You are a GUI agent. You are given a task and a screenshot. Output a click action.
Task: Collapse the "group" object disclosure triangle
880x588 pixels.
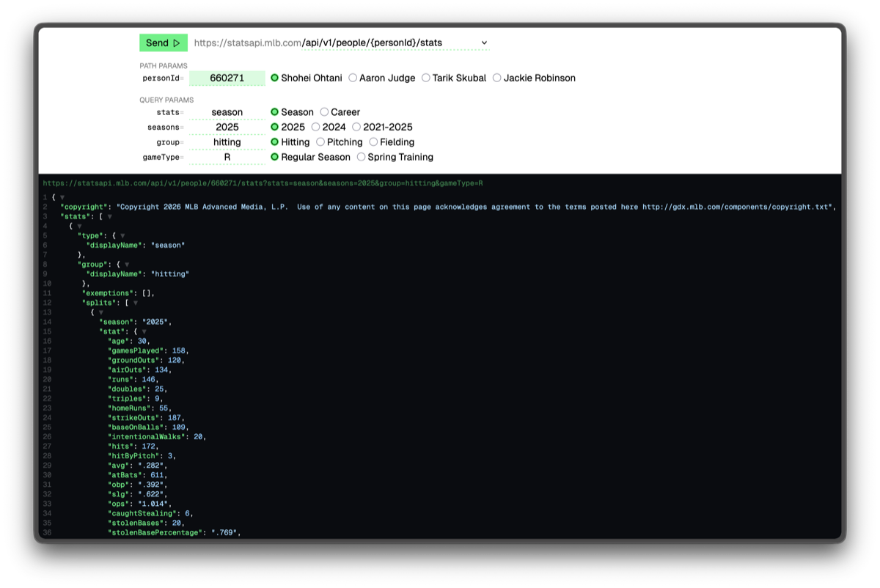[x=128, y=264]
